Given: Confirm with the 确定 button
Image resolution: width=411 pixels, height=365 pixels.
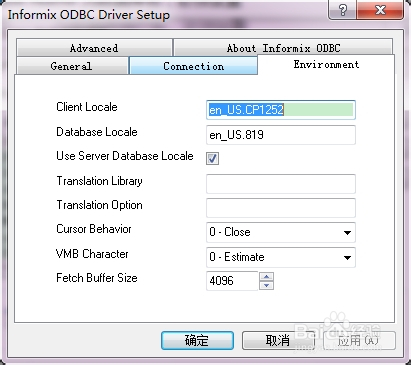Looking at the screenshot, I should click(197, 340).
